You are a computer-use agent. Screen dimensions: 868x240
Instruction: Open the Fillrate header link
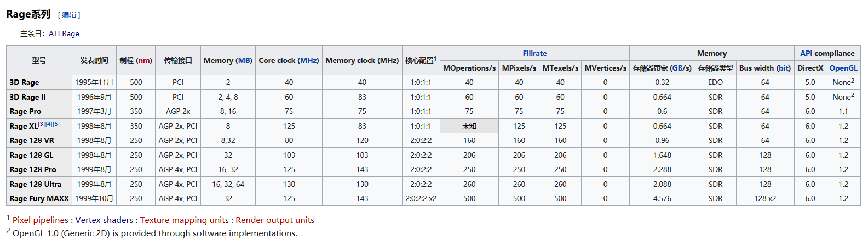coord(534,53)
